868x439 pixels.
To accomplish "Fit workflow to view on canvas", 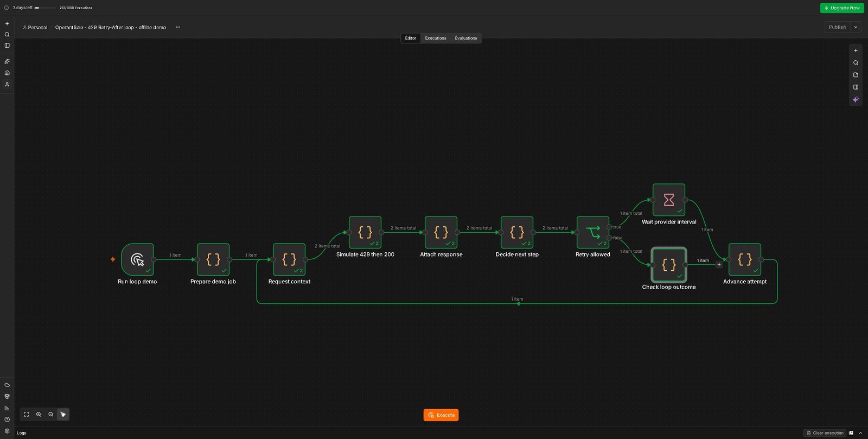I will coord(27,415).
